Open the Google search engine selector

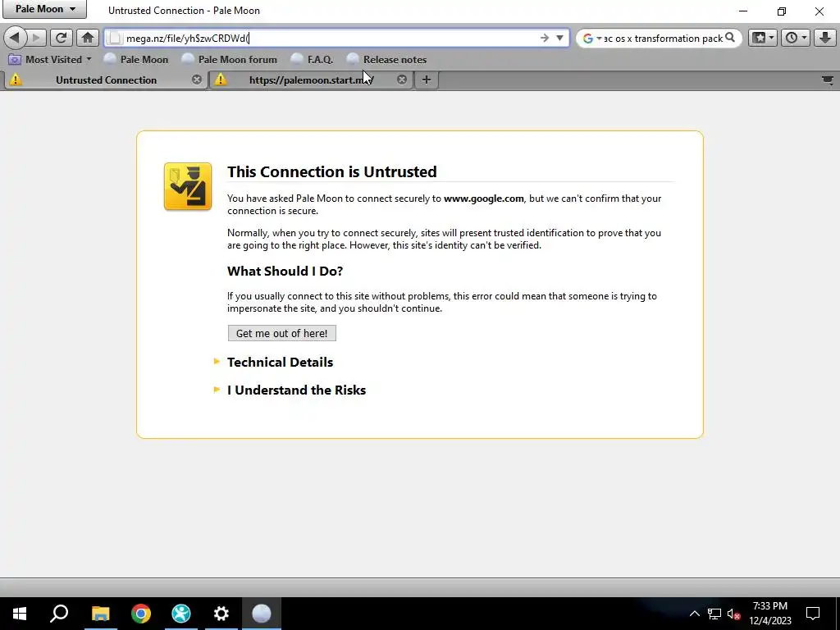pyautogui.click(x=591, y=38)
